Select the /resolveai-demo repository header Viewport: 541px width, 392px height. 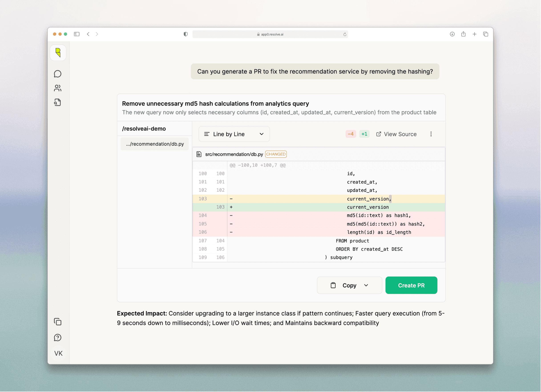(x=144, y=128)
